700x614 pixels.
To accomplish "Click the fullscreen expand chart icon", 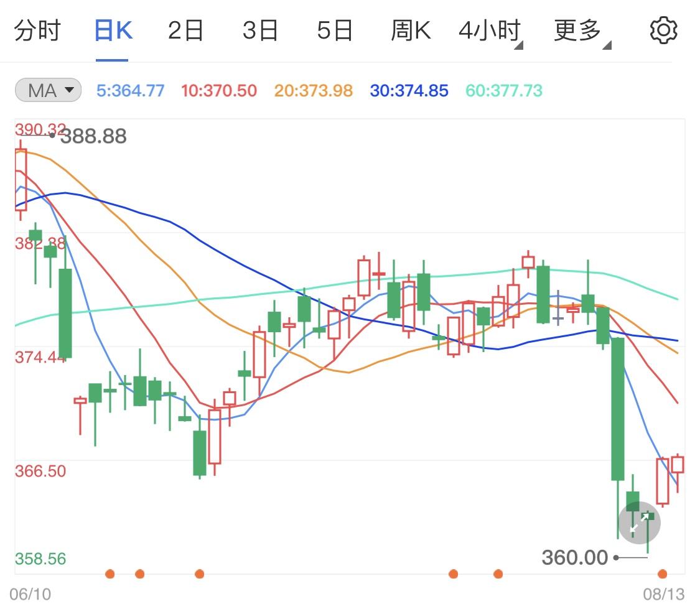I will tap(640, 523).
